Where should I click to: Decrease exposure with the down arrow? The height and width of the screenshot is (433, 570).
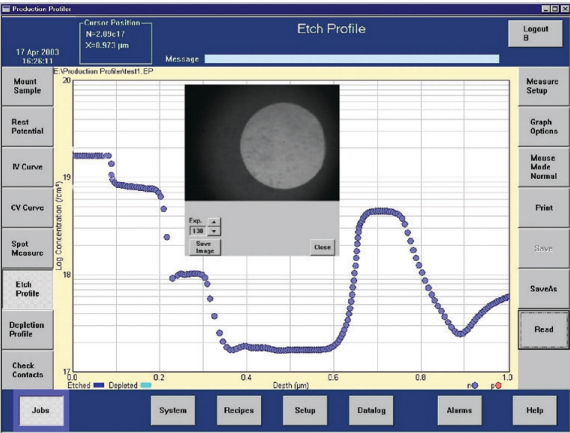[x=214, y=231]
